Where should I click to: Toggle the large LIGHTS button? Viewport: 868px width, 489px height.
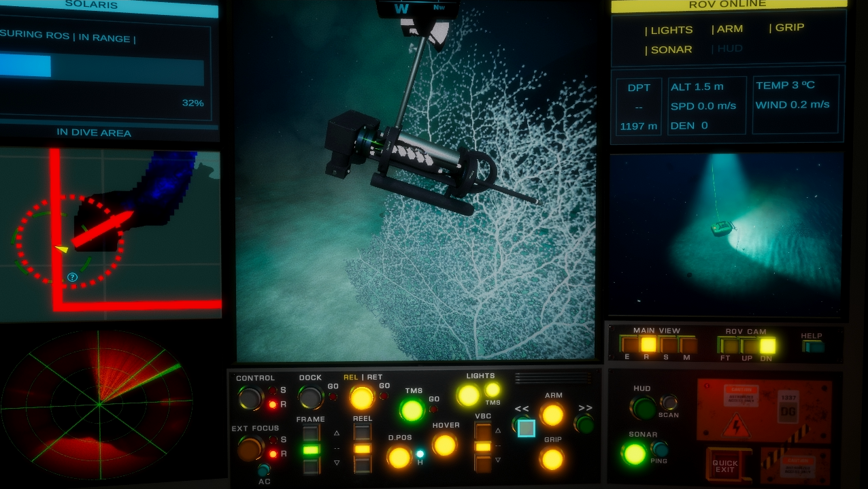[x=468, y=395]
